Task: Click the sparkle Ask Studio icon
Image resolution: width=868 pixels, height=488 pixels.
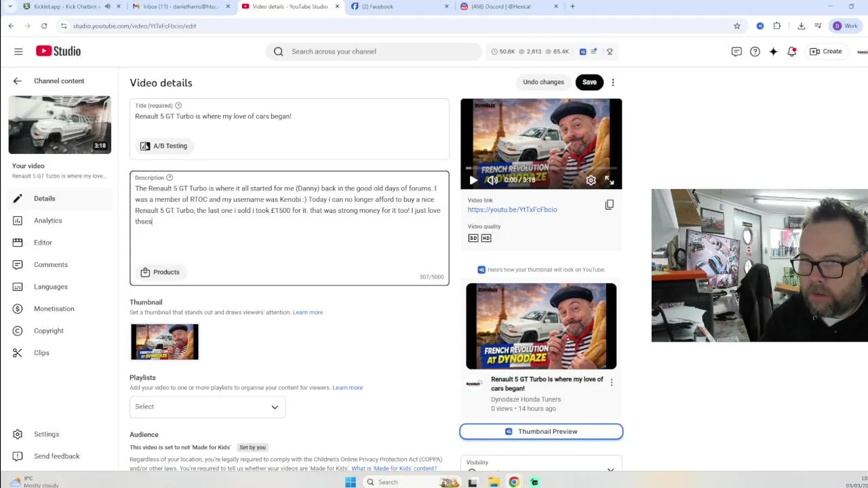Action: [x=773, y=52]
